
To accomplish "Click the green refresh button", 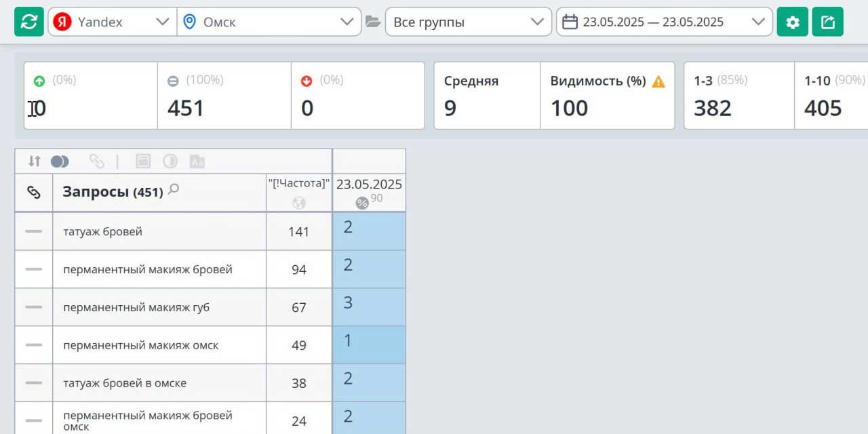I will pyautogui.click(x=28, y=22).
